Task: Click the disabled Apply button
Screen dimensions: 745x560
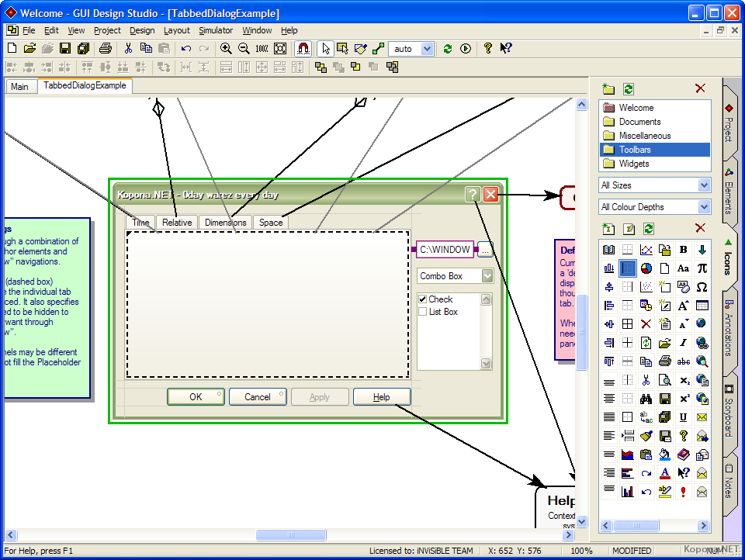Action: click(x=320, y=397)
